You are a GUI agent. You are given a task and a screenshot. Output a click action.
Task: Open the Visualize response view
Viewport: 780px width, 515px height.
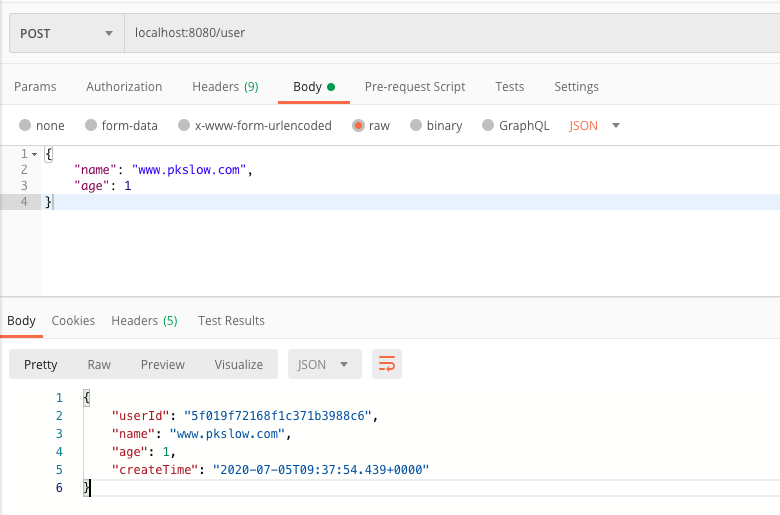239,364
